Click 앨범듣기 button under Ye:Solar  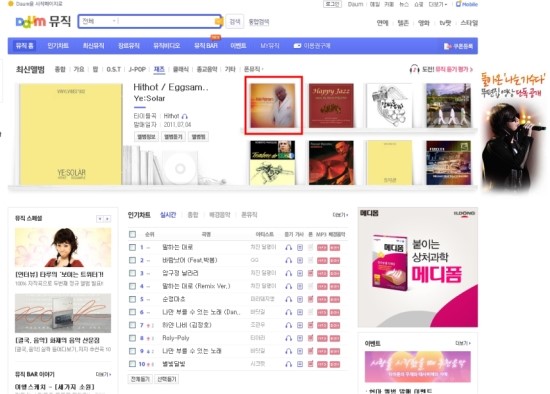173,137
